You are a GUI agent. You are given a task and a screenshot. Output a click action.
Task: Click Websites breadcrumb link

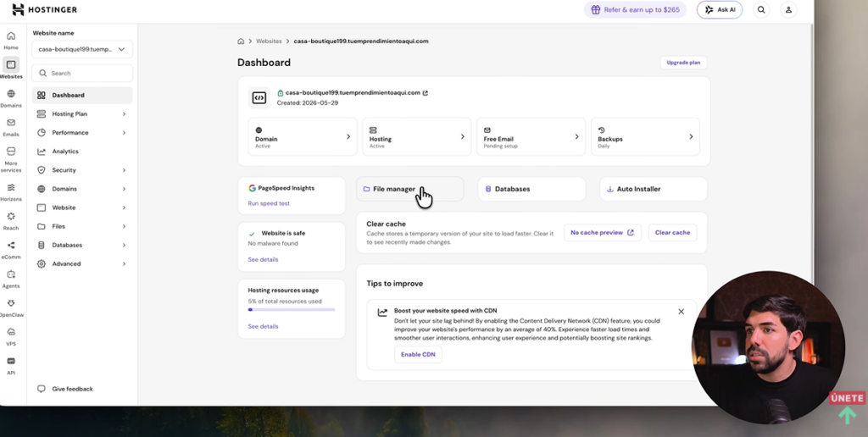(x=269, y=41)
